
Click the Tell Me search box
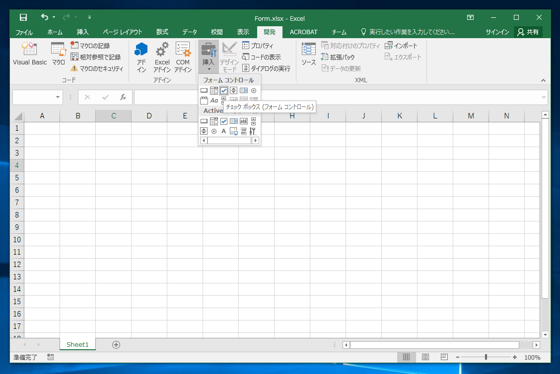[x=408, y=32]
